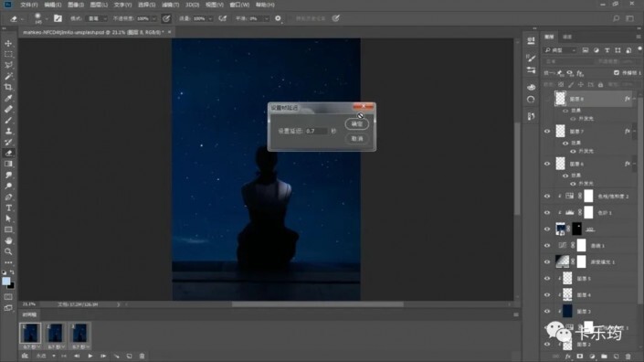The width and height of the screenshot is (644, 362).
Task: Confirm the frame delay dialog with OK
Action: pyautogui.click(x=357, y=124)
